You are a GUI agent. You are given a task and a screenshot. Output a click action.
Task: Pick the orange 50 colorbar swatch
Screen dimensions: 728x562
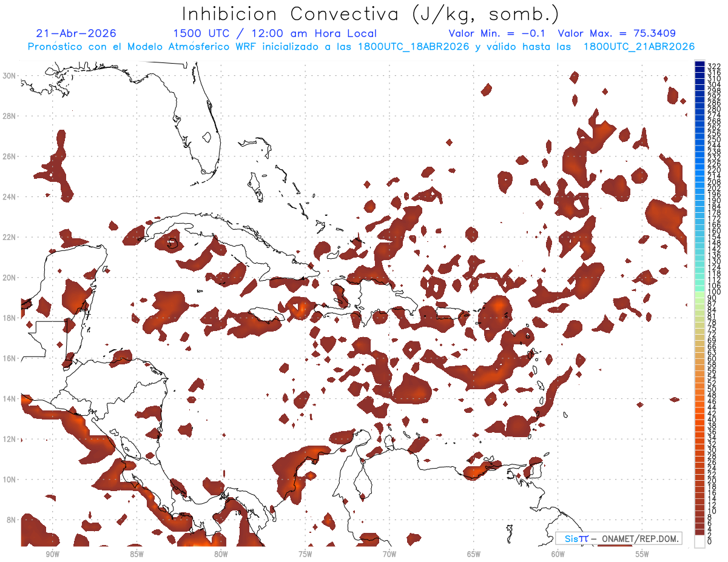pos(699,389)
